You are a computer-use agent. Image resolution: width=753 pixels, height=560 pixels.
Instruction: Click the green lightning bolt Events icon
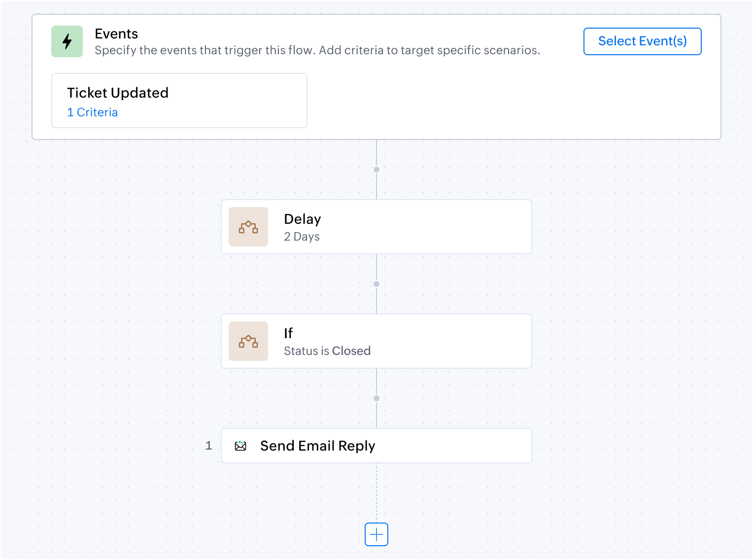tap(67, 41)
